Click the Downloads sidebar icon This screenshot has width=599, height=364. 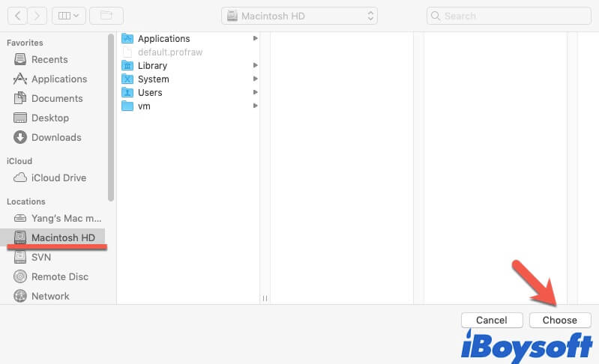20,138
